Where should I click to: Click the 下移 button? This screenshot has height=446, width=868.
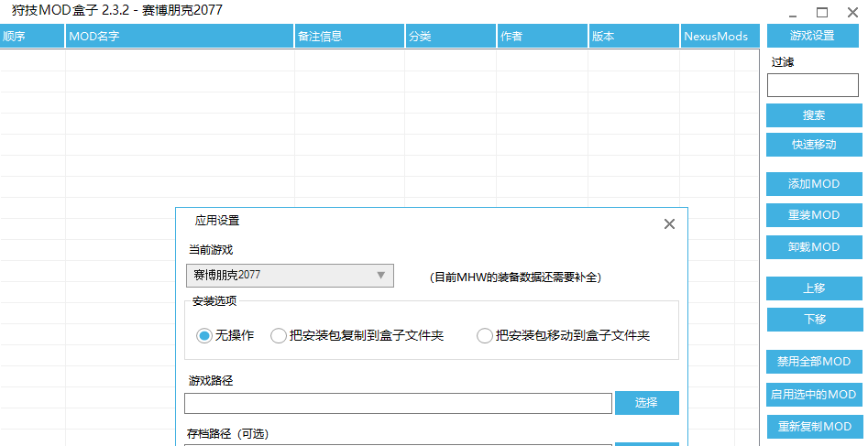[814, 320]
